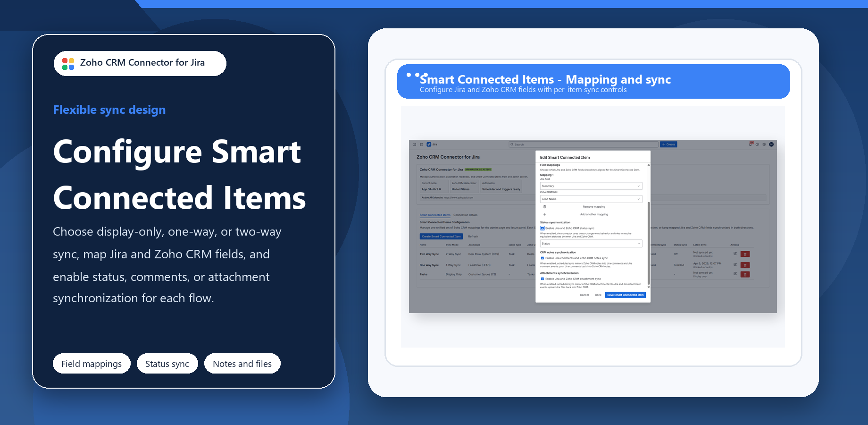Click the Create Smart Connected Item button
868x425 pixels.
click(x=441, y=236)
